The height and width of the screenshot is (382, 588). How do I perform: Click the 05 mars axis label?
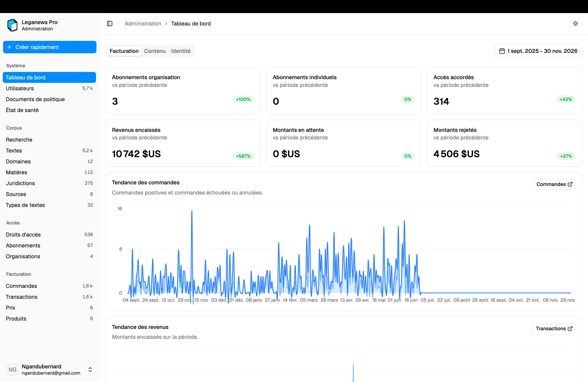[309, 300]
